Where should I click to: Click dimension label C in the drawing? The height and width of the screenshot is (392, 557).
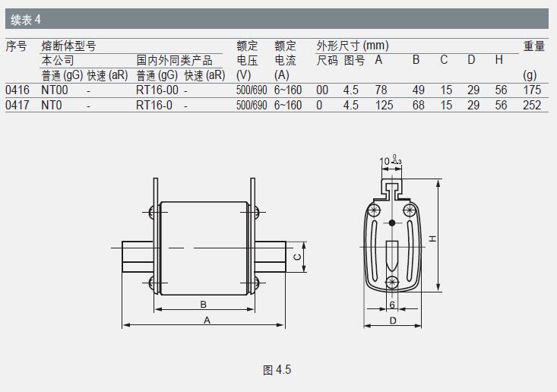[x=297, y=256]
